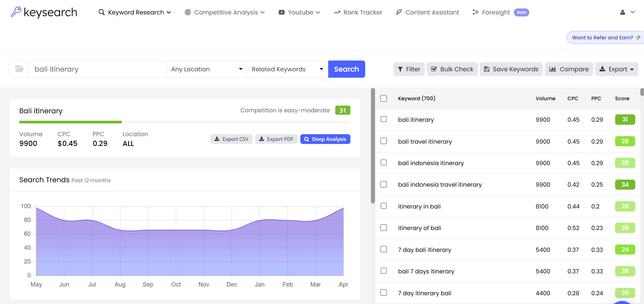Check the box for 'bali indonesia travel itinerary'
The width and height of the screenshot is (644, 304).
tap(384, 184)
